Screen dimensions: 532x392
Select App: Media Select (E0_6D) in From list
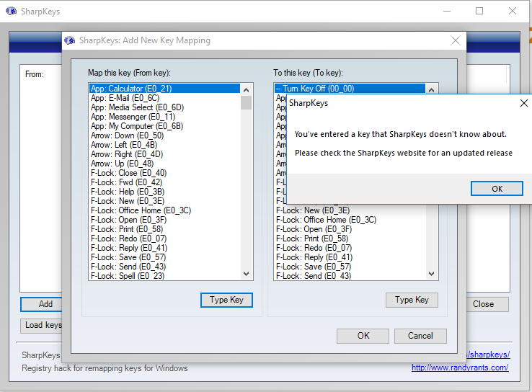point(164,107)
